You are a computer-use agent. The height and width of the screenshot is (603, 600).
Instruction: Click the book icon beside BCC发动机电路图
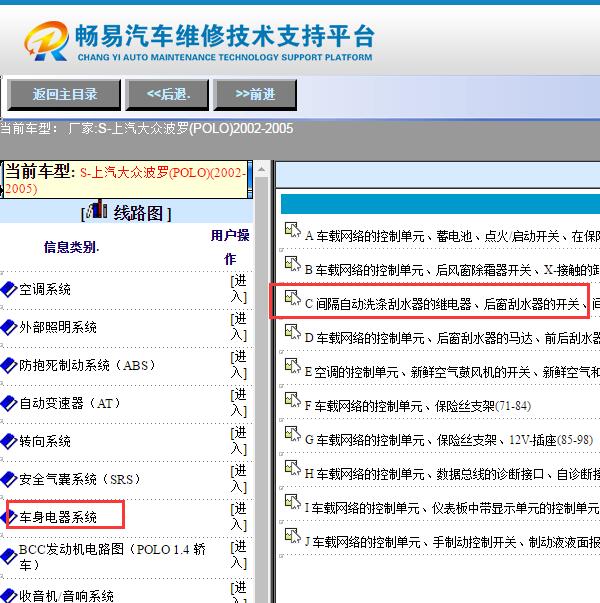8,556
